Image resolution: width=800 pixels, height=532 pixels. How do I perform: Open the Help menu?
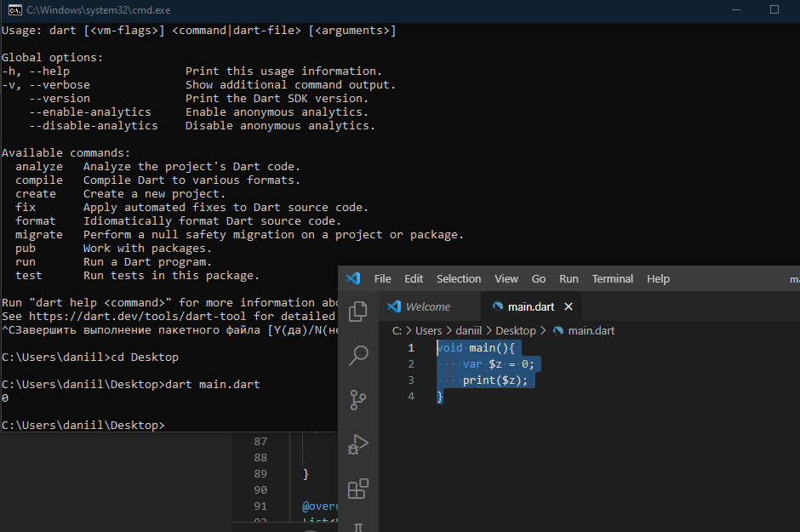coord(658,279)
